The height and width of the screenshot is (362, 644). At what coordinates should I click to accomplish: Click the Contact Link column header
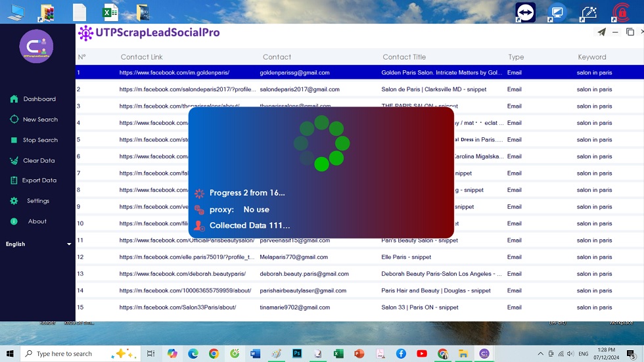(141, 57)
